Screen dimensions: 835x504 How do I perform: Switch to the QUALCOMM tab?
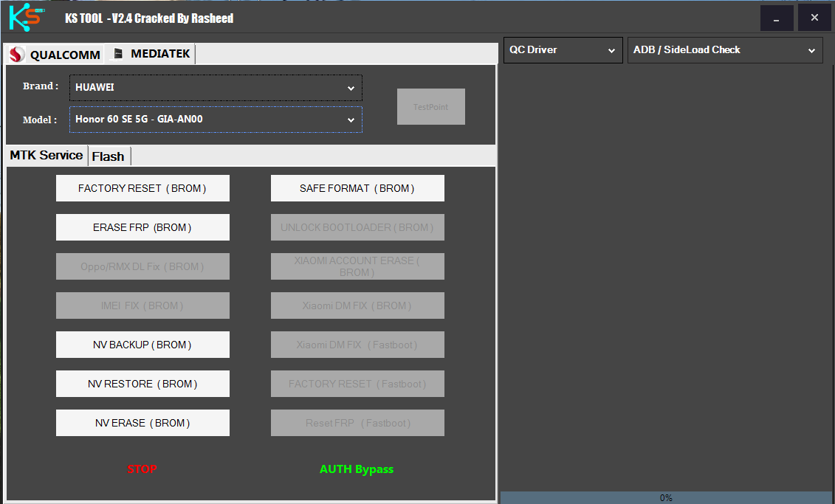tap(55, 55)
